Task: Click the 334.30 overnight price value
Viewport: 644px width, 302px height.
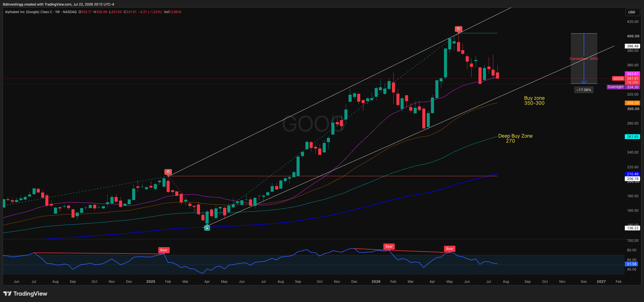Action: point(633,87)
